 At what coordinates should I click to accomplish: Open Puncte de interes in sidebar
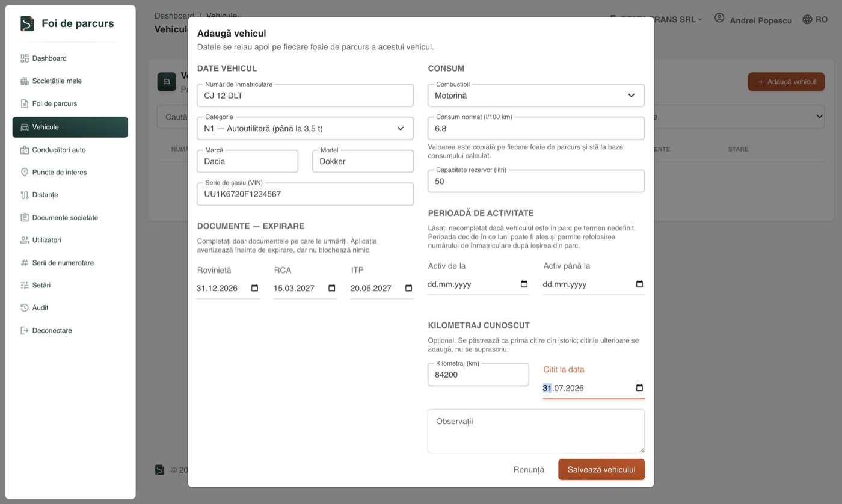70,172
